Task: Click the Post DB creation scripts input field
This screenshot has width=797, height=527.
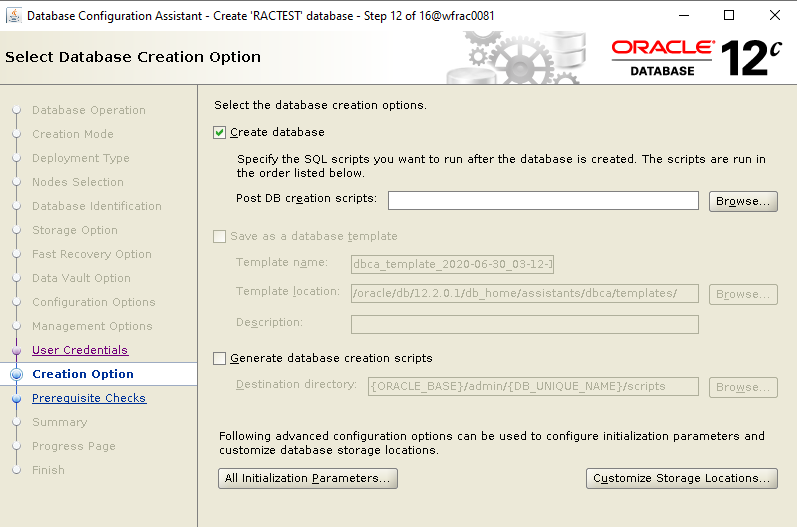Action: pos(543,201)
